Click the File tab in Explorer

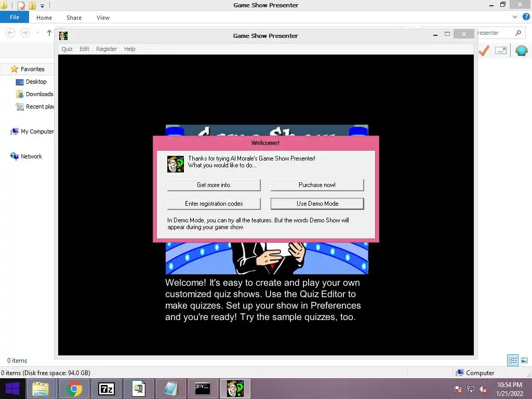coord(15,17)
